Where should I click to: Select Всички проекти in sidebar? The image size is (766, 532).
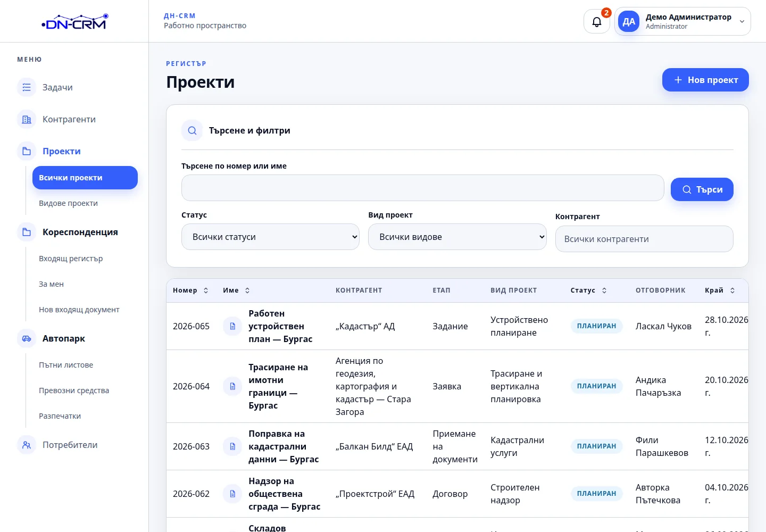pos(85,178)
